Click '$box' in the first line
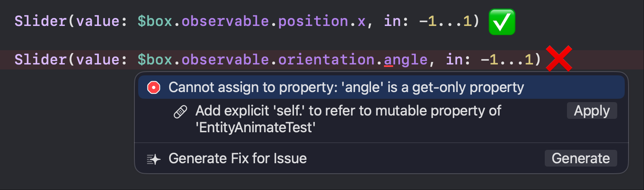 click(x=155, y=22)
